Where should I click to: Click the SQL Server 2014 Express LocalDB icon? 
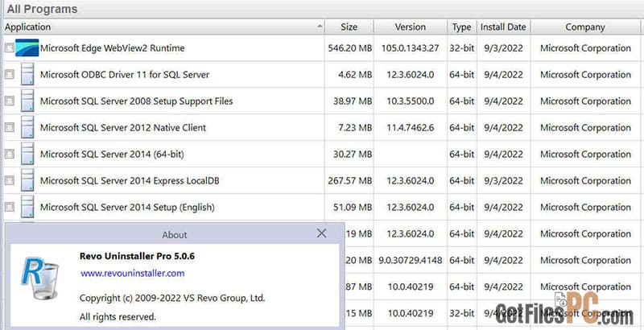click(x=27, y=180)
